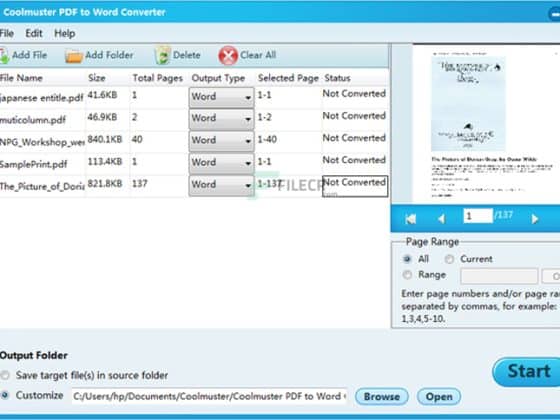560x420 pixels.
Task: Go to next preview page
Action: click(x=535, y=219)
